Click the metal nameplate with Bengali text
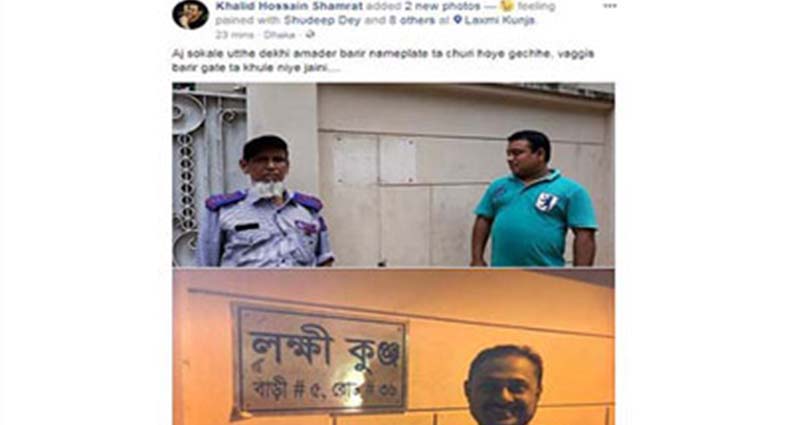790x425 pixels. pyautogui.click(x=321, y=361)
